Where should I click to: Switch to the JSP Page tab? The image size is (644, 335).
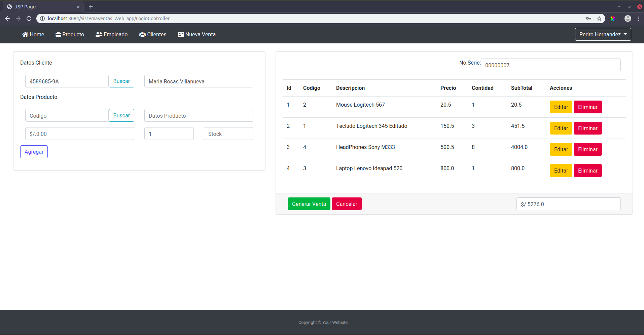point(40,6)
